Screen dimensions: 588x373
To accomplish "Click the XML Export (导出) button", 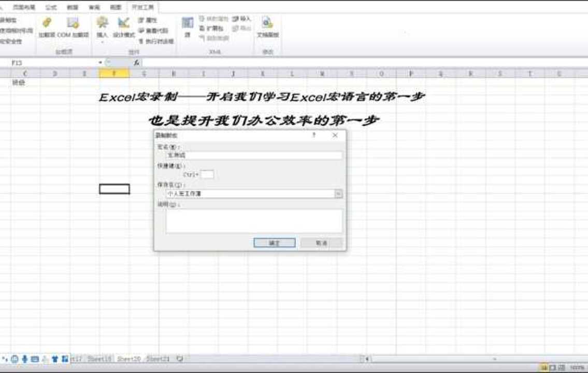I will tap(241, 28).
